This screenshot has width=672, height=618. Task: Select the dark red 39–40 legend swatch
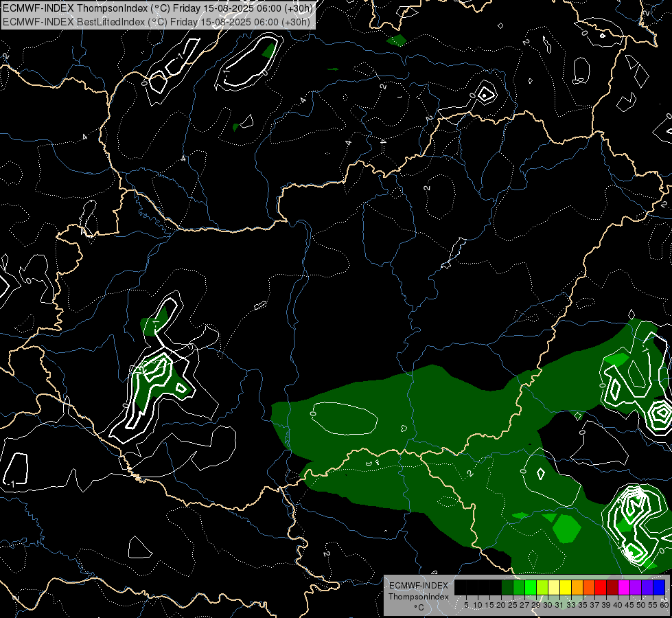tap(612, 587)
